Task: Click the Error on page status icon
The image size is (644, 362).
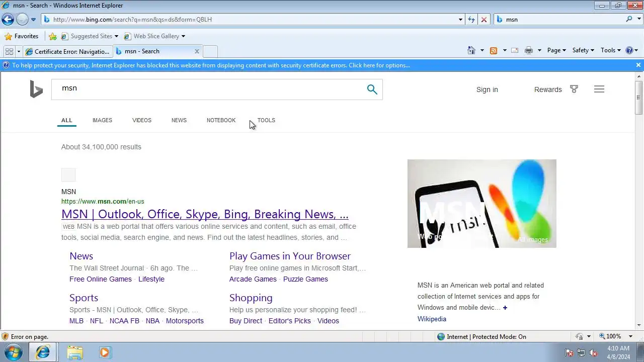Action: 5,337
